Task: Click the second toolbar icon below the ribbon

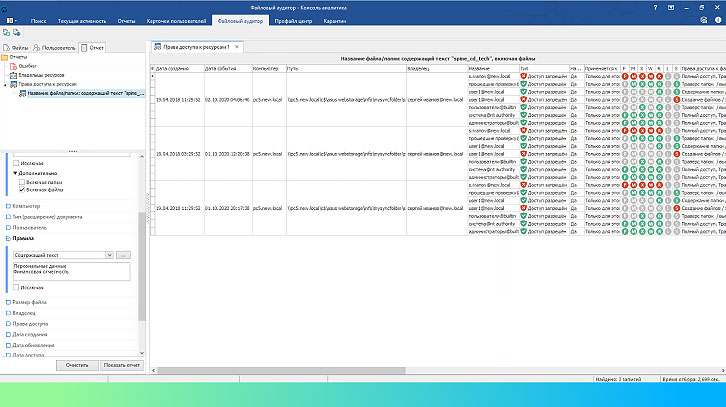Action: [x=17, y=32]
